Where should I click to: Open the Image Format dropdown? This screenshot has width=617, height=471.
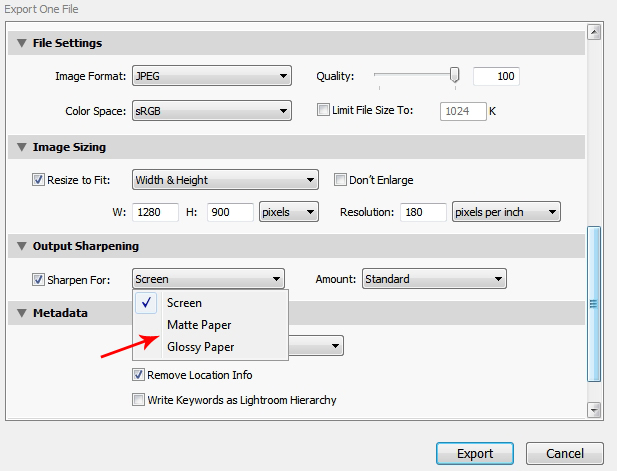tap(211, 76)
